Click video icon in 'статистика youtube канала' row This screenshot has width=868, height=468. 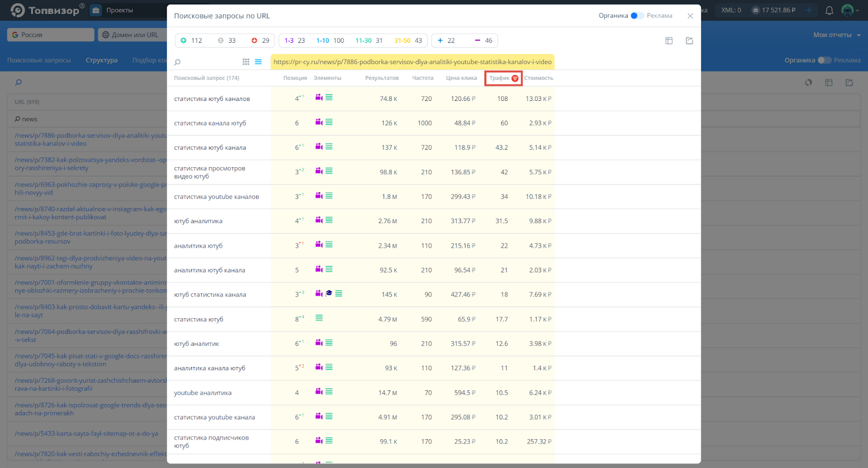click(319, 416)
